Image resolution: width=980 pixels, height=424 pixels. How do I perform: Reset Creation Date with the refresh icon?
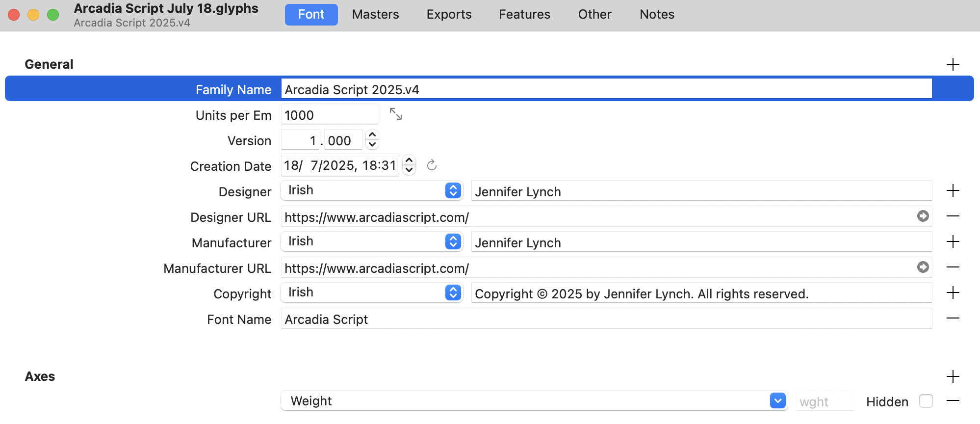click(432, 165)
